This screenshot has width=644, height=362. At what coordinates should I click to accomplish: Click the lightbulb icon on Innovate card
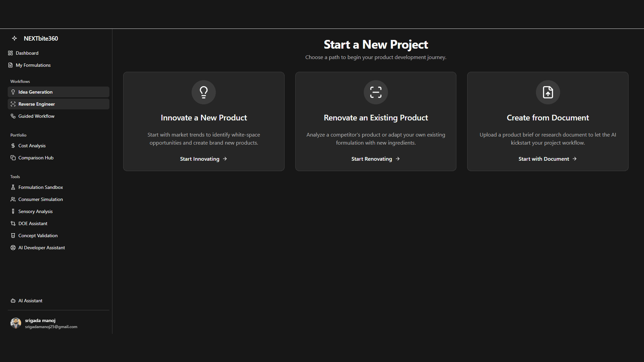(x=203, y=92)
